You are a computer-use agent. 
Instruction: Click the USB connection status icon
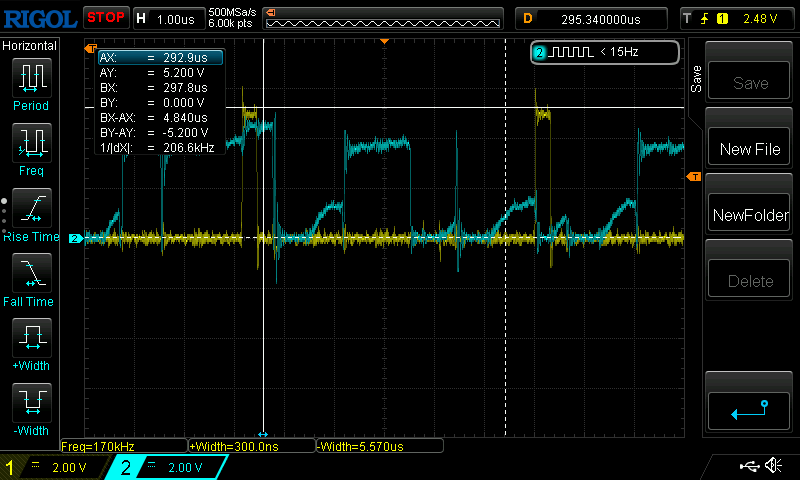pos(749,465)
